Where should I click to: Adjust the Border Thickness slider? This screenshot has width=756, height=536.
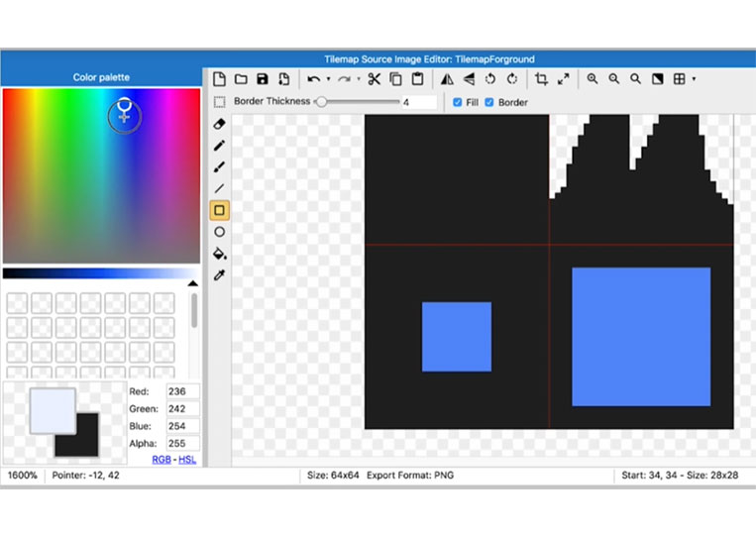click(357, 102)
